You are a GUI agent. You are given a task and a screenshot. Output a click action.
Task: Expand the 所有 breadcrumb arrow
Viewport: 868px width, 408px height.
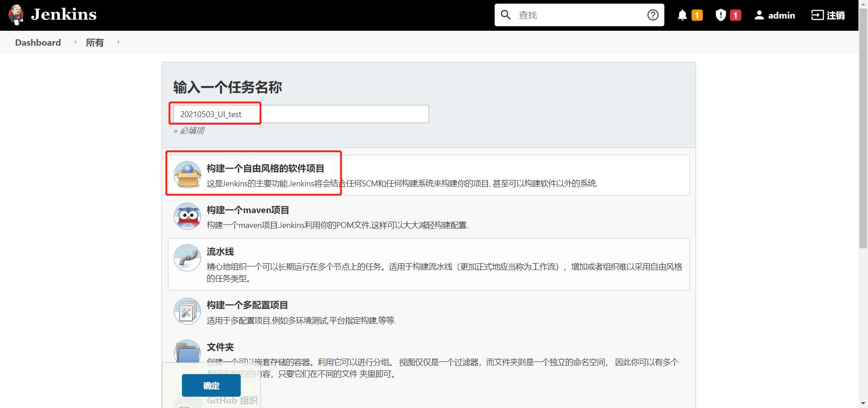point(119,42)
